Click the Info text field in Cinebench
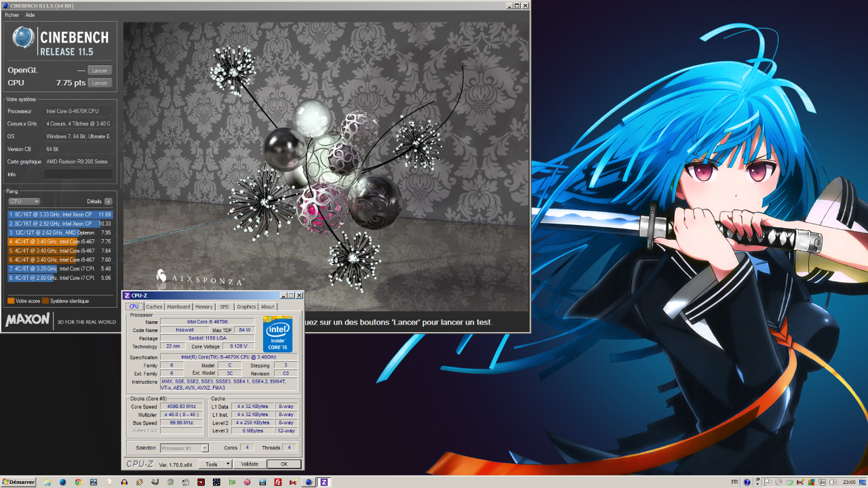868x488 pixels. pyautogui.click(x=78, y=174)
